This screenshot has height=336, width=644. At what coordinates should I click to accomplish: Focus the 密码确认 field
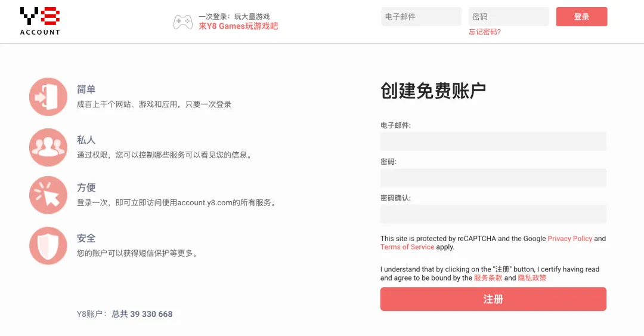[x=493, y=214]
